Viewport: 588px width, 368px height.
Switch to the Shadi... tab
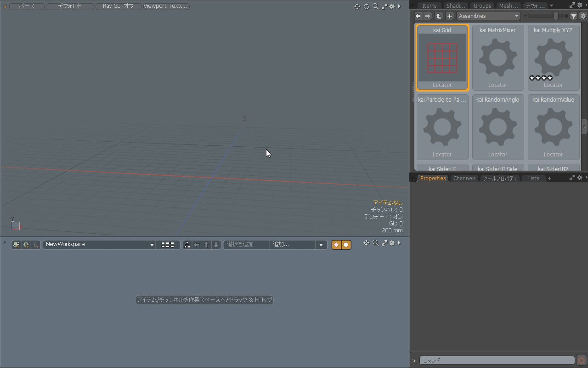click(456, 6)
